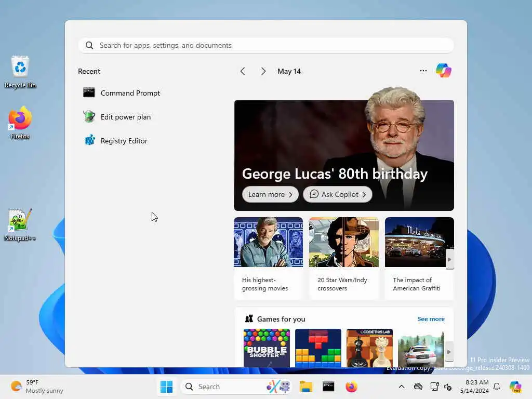Click Ask Copilot button

[x=337, y=194]
